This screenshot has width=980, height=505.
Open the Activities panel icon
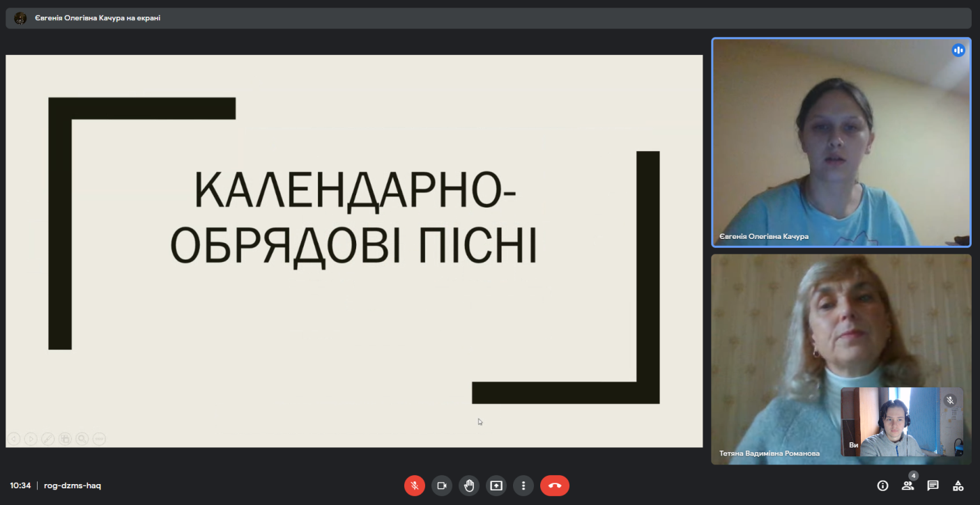pyautogui.click(x=958, y=485)
